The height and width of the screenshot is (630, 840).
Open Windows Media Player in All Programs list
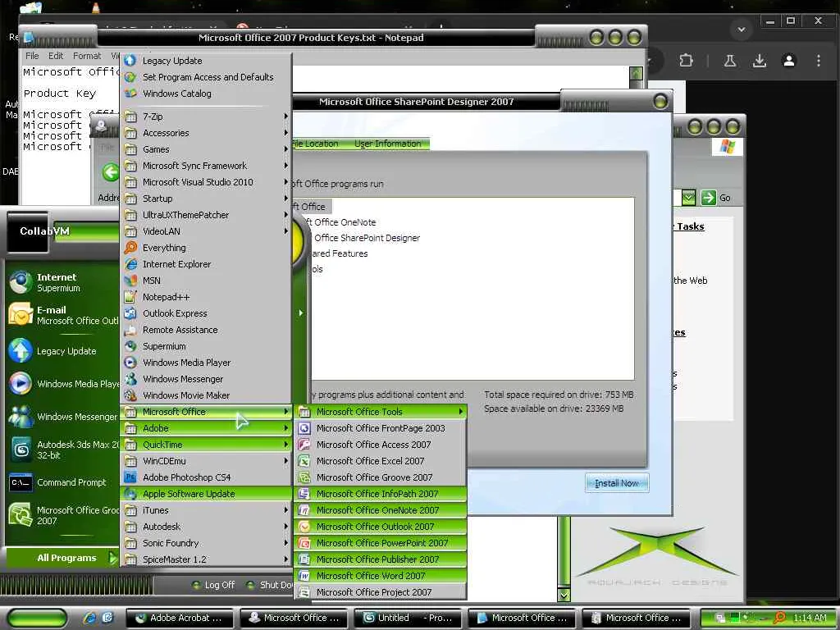point(206,363)
